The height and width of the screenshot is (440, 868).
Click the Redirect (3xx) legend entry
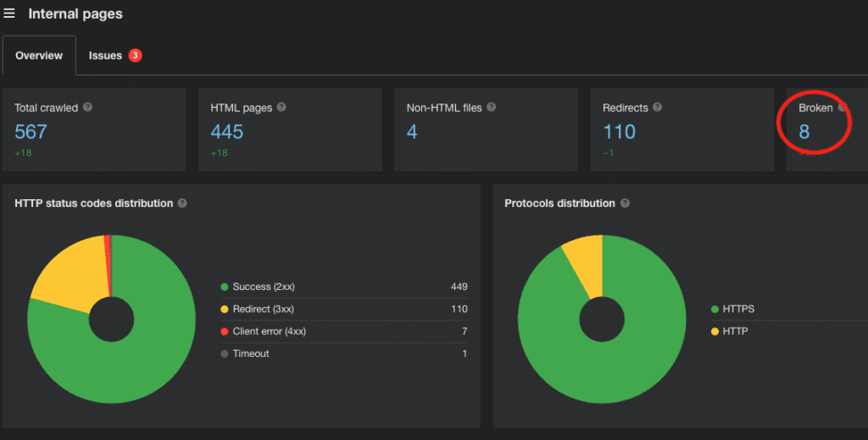263,309
